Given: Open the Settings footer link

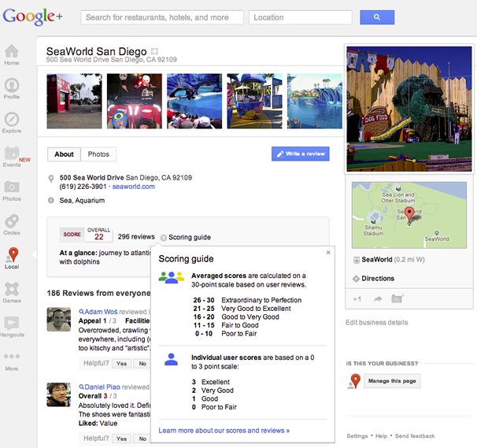Looking at the screenshot, I should 357,436.
